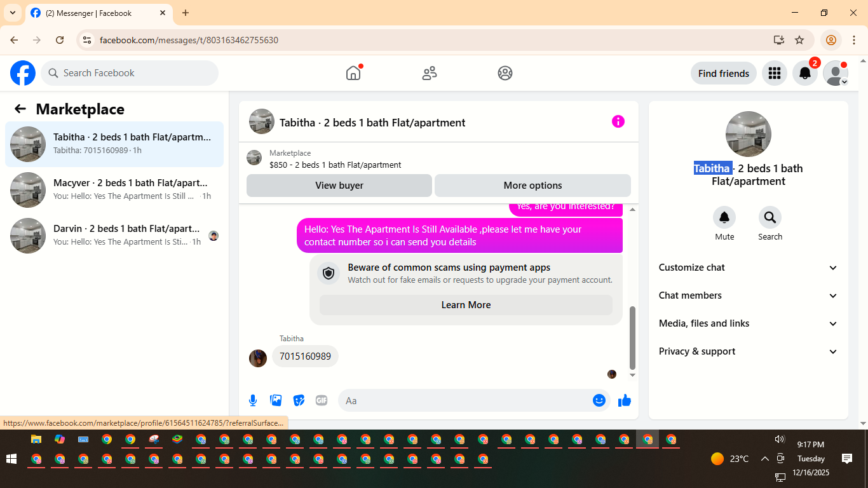Image resolution: width=868 pixels, height=488 pixels.
Task: Open the account profile picture menu
Action: pyautogui.click(x=836, y=73)
